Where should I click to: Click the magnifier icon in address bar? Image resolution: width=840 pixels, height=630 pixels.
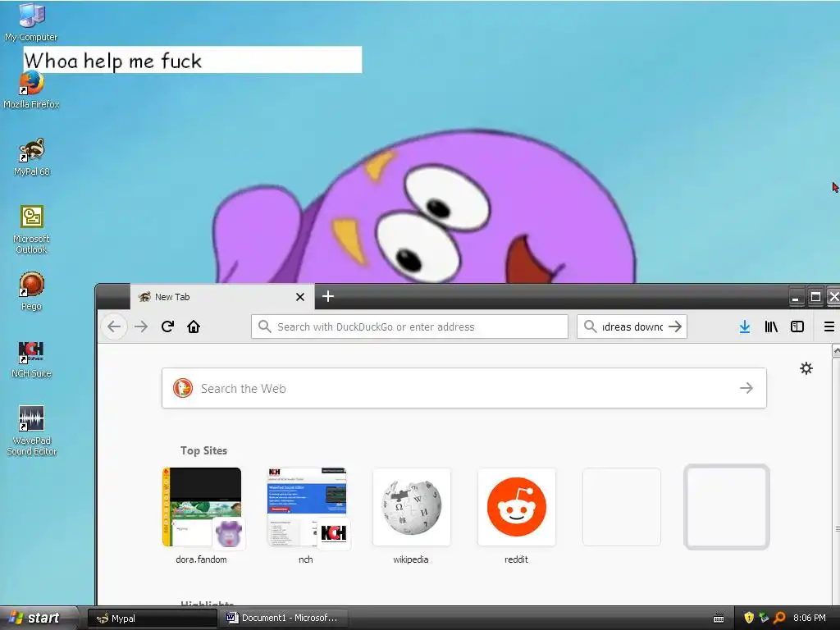click(x=265, y=326)
